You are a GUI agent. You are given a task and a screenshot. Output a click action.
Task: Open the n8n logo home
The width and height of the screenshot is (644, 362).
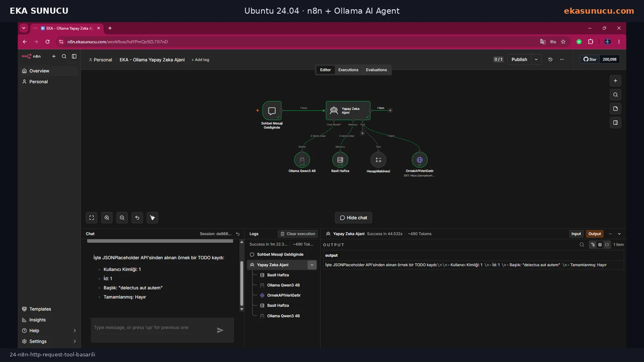[x=31, y=56]
